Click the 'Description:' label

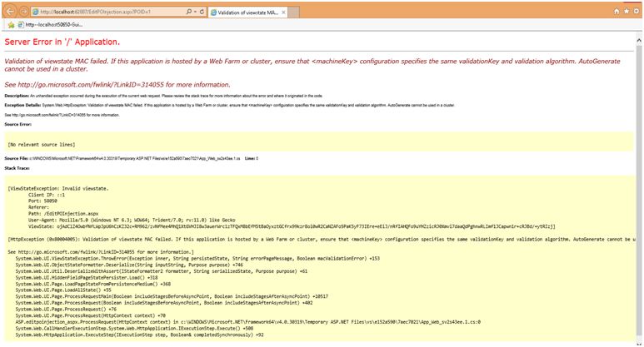pos(17,96)
